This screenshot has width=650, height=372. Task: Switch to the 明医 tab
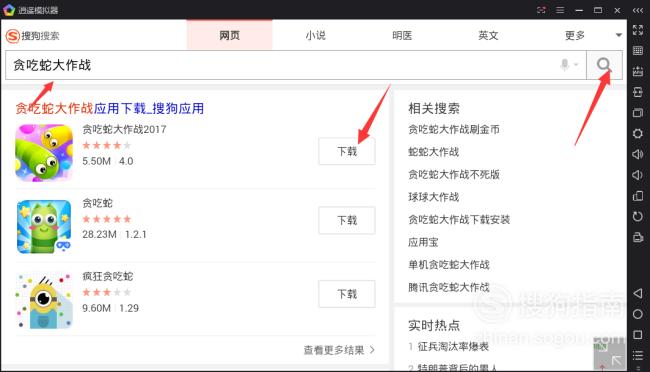pos(402,35)
